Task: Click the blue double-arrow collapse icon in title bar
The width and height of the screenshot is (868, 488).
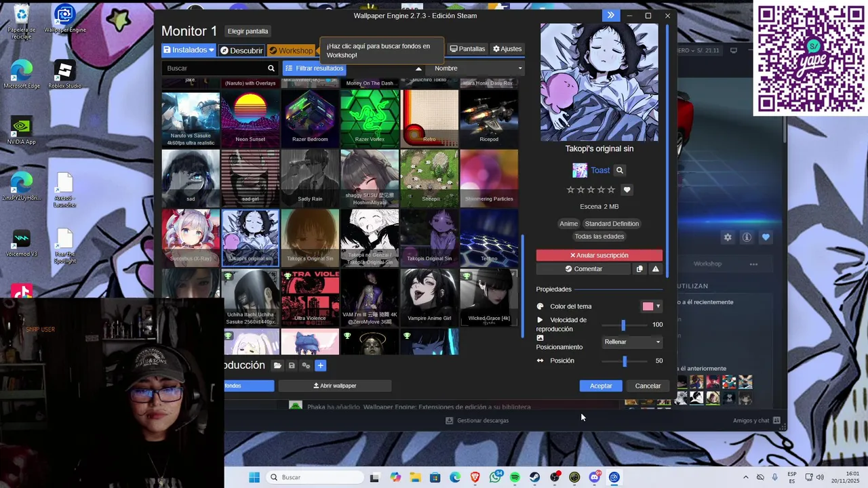Action: pos(610,16)
